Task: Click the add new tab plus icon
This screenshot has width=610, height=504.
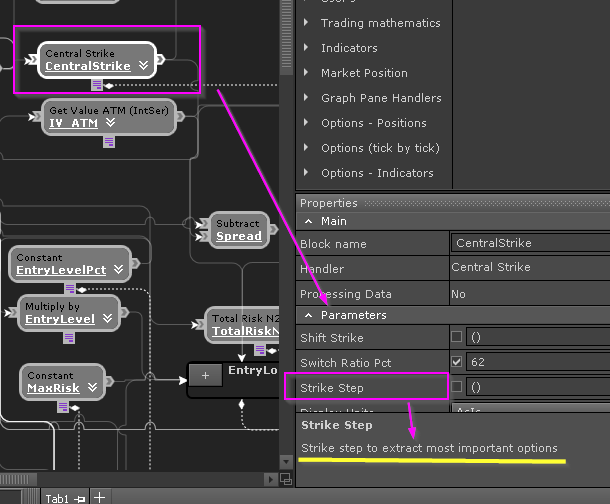Action: (99, 497)
